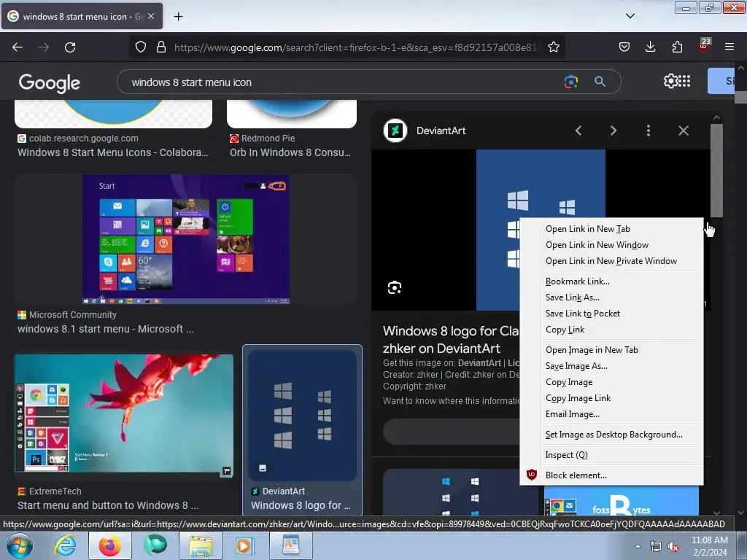This screenshot has width=747, height=560.
Task: Open the Google apps grid
Action: click(x=684, y=82)
